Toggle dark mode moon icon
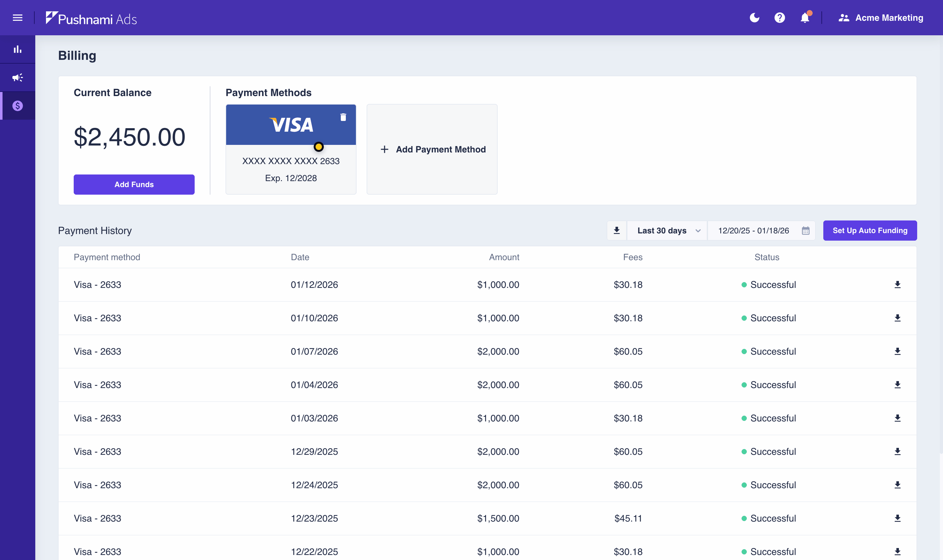Viewport: 943px width, 560px height. pos(754,18)
